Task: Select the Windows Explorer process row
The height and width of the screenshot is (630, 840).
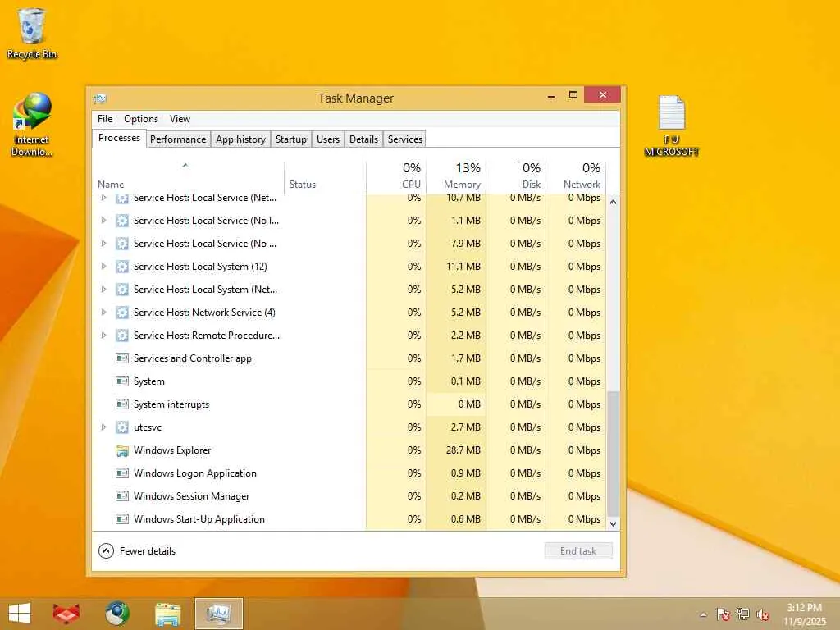Action: point(349,450)
